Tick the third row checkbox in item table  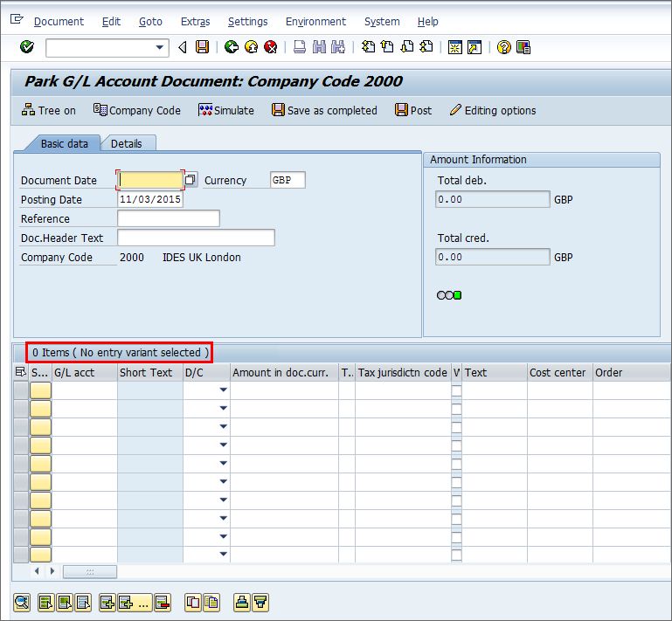click(x=456, y=427)
